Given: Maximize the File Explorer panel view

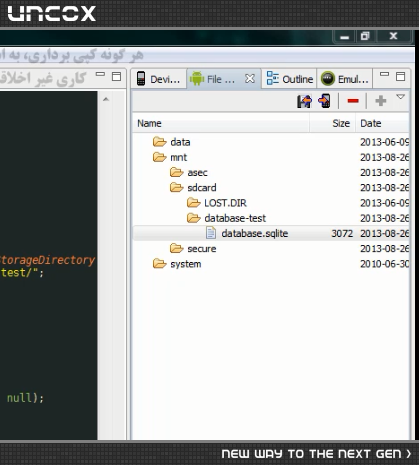Looking at the screenshot, I should [400, 77].
